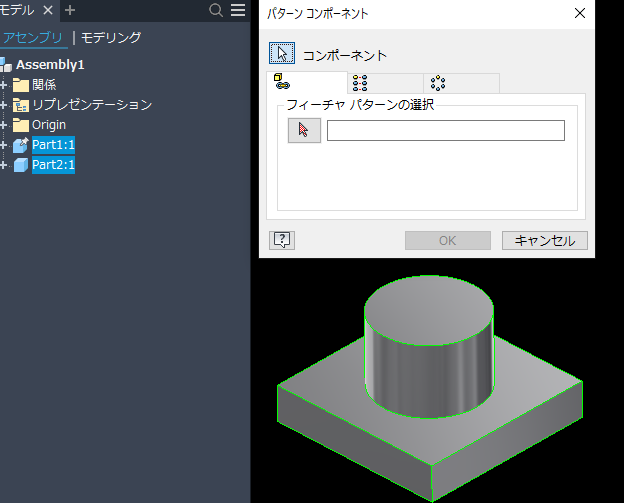Expand the 関係 folder
Screen dimensions: 624x503
coord(4,85)
